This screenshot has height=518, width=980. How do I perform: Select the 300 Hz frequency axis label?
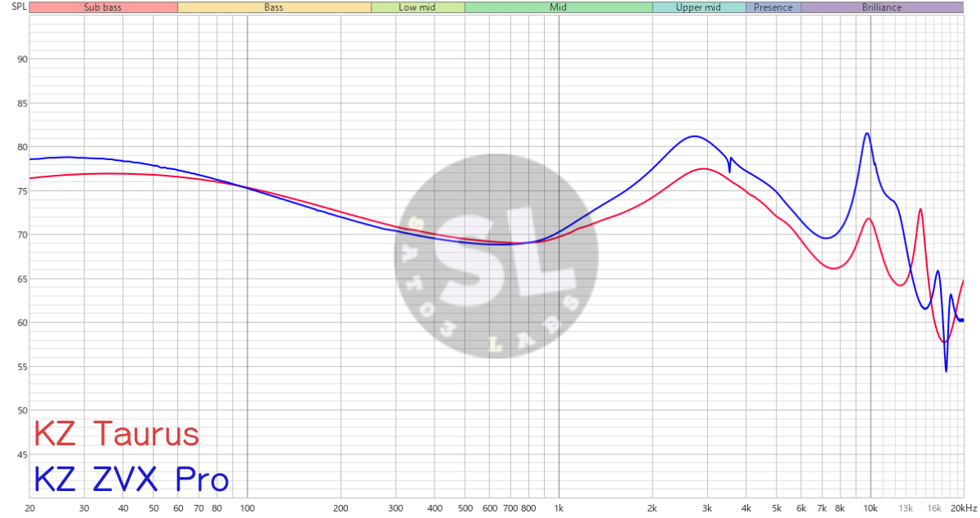pyautogui.click(x=396, y=507)
